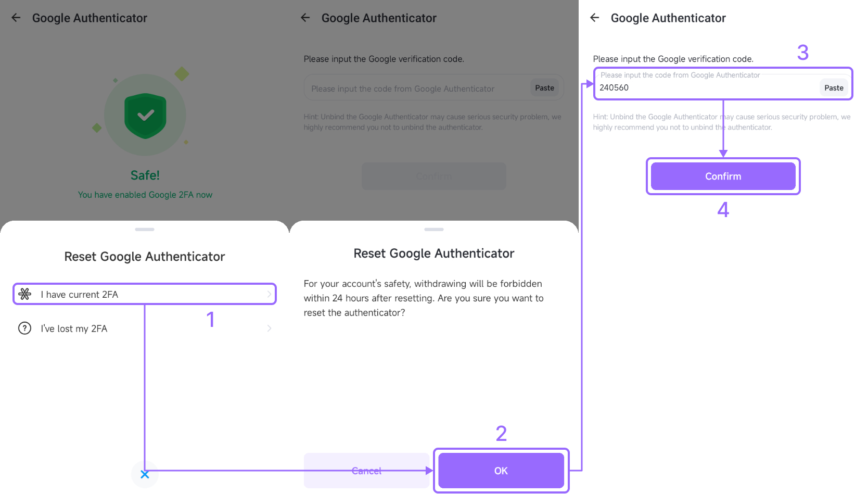Click the Reset Google Authenticator heading in middle sheet
The height and width of the screenshot is (494, 868).
tap(434, 254)
